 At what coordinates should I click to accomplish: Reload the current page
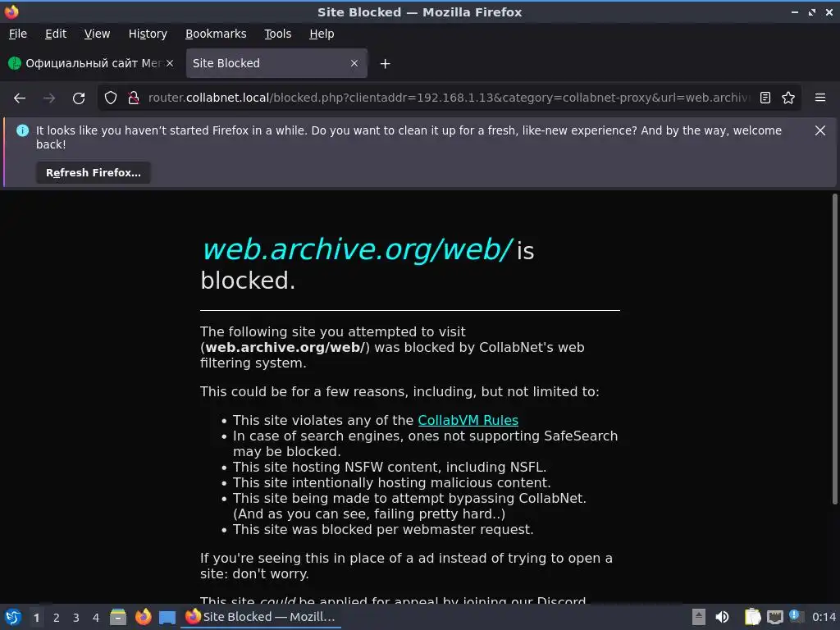point(79,98)
